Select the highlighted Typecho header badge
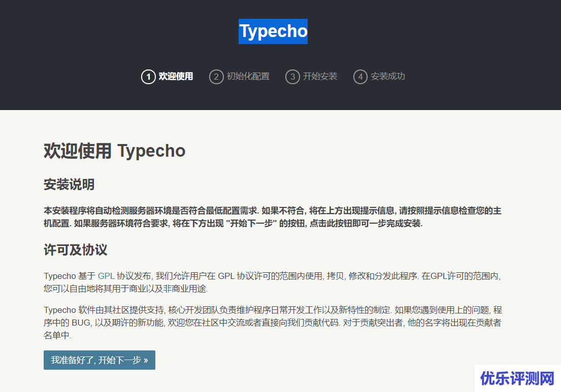 pos(273,31)
